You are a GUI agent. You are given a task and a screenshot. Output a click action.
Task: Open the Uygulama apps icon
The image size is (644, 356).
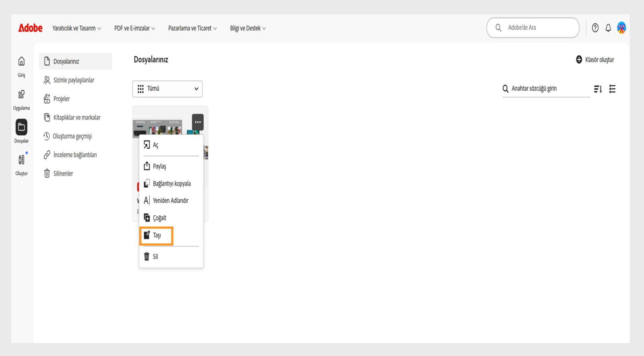21,94
